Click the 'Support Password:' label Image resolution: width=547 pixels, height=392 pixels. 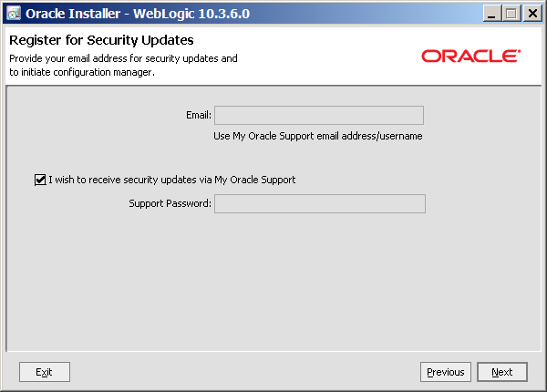[x=170, y=203]
